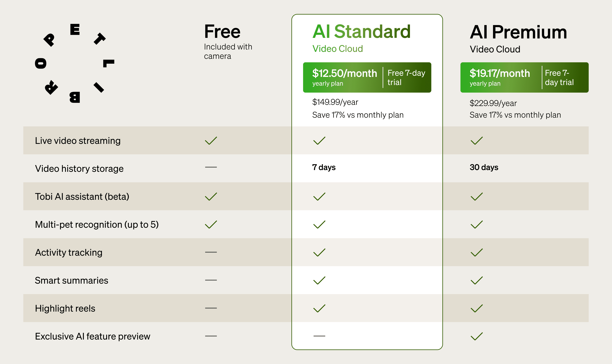This screenshot has height=364, width=612.
Task: Select the AI Premium plan heading
Action: pos(518,32)
